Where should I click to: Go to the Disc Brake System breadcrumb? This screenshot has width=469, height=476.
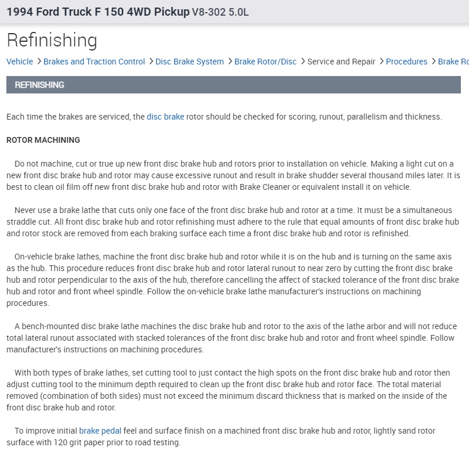(189, 62)
